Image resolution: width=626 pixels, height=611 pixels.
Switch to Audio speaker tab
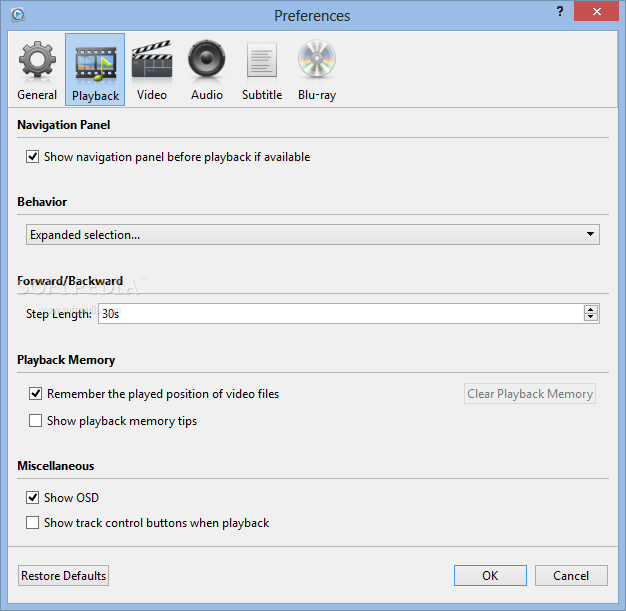206,70
